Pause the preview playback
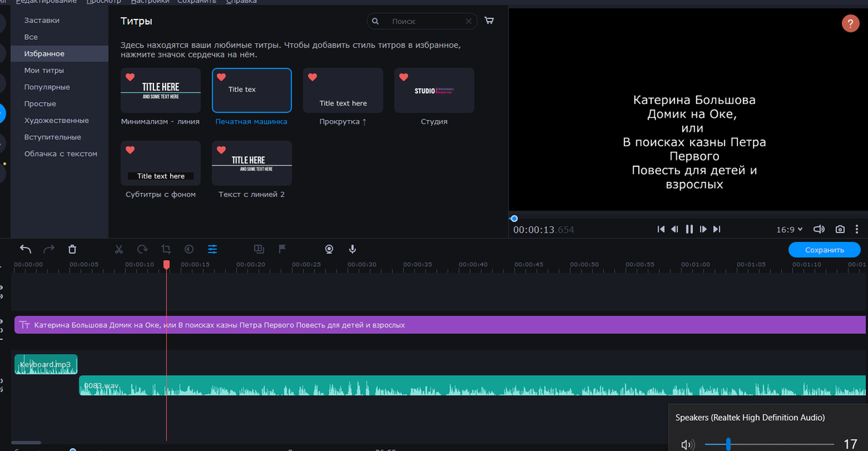Screen dimensions: 868x451 tap(689, 229)
